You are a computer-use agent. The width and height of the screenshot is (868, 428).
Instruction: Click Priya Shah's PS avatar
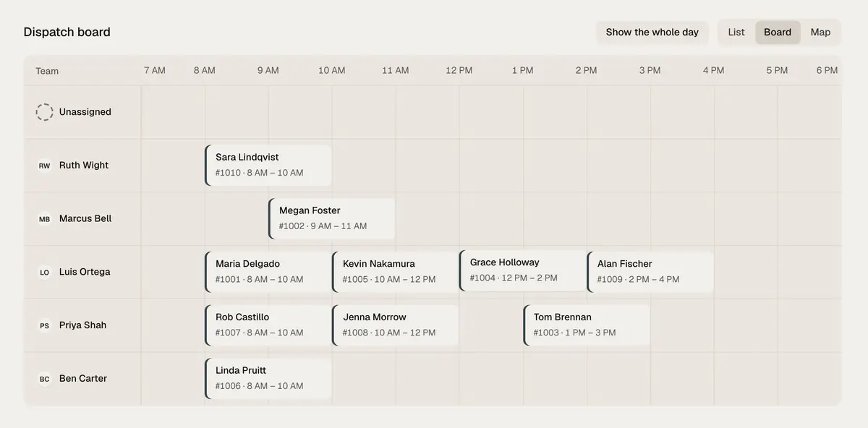[45, 325]
